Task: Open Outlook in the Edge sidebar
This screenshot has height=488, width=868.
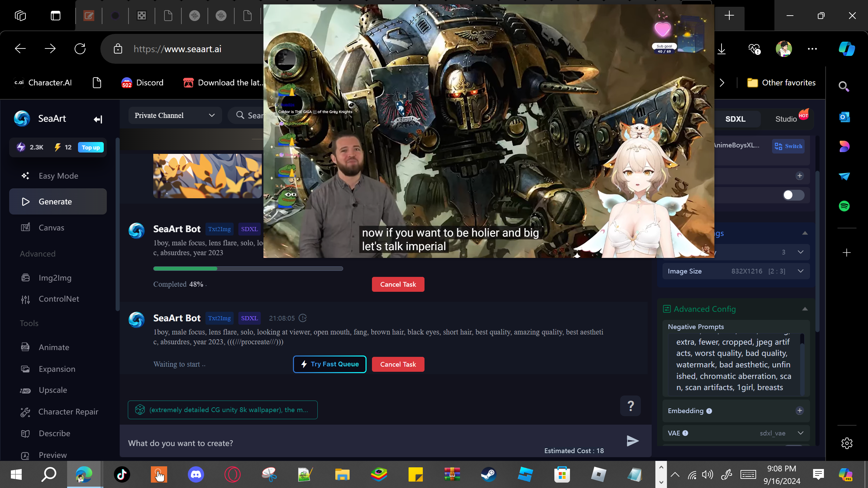Action: pos(844,117)
